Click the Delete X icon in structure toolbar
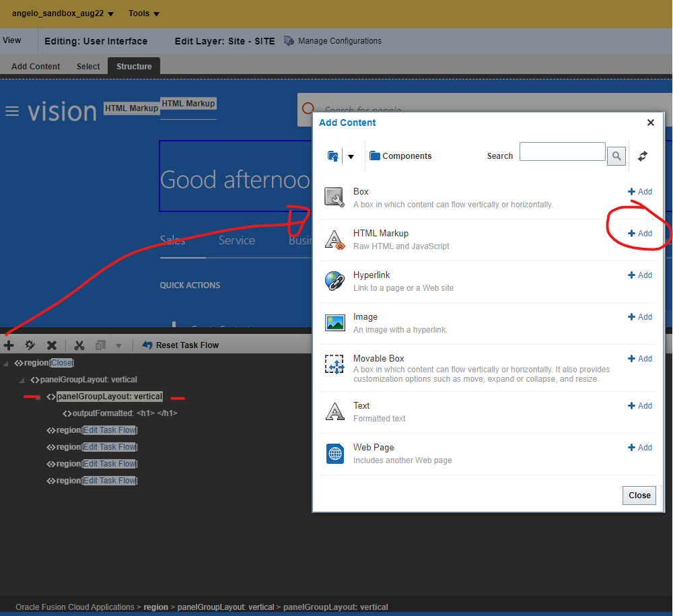673x616 pixels. click(x=52, y=345)
